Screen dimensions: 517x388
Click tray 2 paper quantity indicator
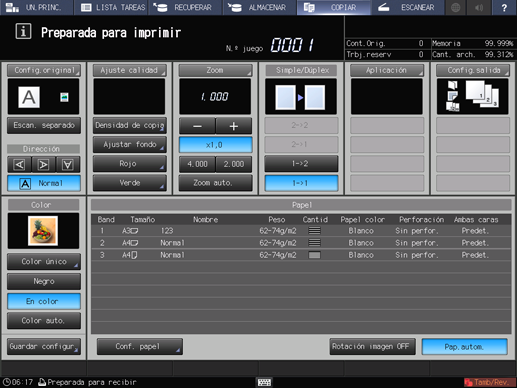pyautogui.click(x=314, y=243)
